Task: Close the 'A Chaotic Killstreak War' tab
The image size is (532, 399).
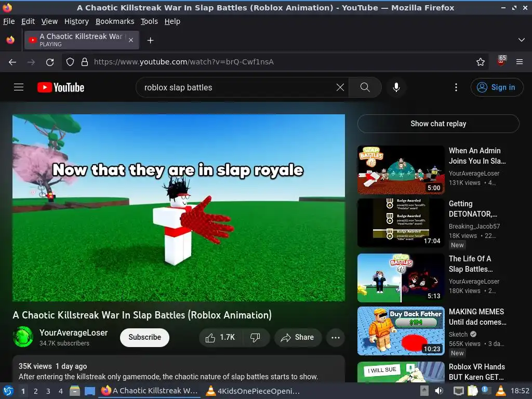Action: point(131,40)
